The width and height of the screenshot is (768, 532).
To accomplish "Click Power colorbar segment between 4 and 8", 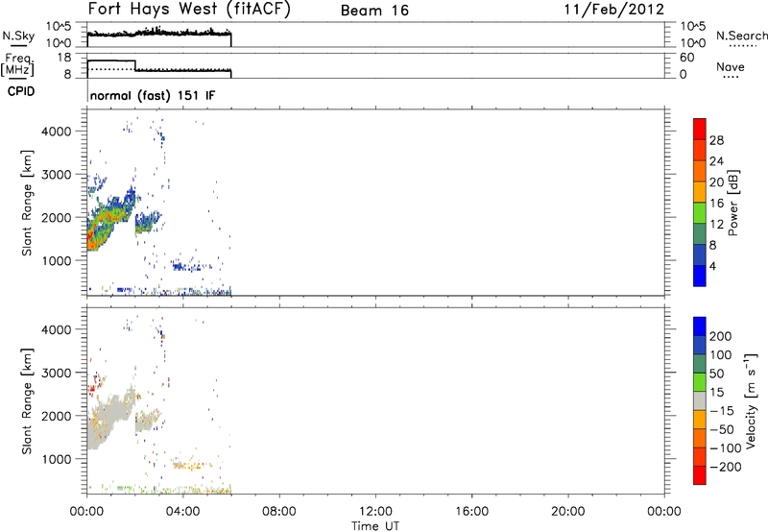I will [700, 255].
